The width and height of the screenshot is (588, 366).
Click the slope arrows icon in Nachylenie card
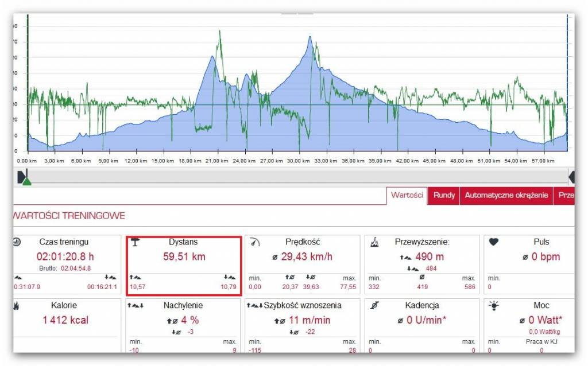136,305
